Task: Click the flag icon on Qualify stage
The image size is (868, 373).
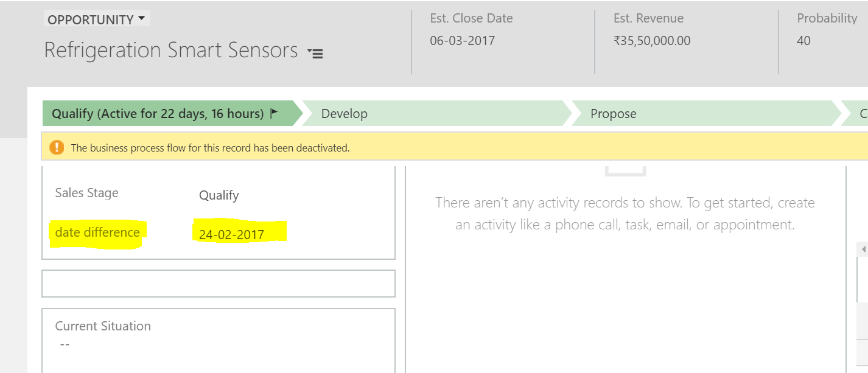Action: point(274,113)
